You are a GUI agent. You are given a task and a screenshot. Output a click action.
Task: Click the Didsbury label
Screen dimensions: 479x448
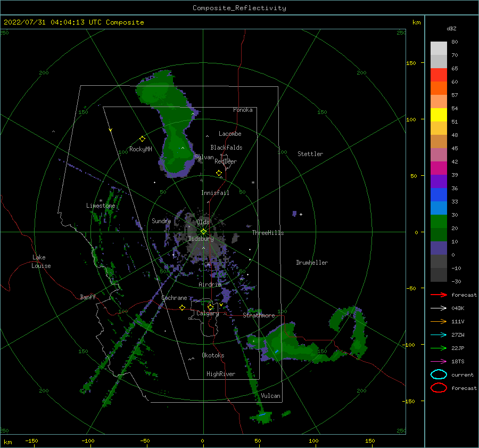pyautogui.click(x=201, y=239)
